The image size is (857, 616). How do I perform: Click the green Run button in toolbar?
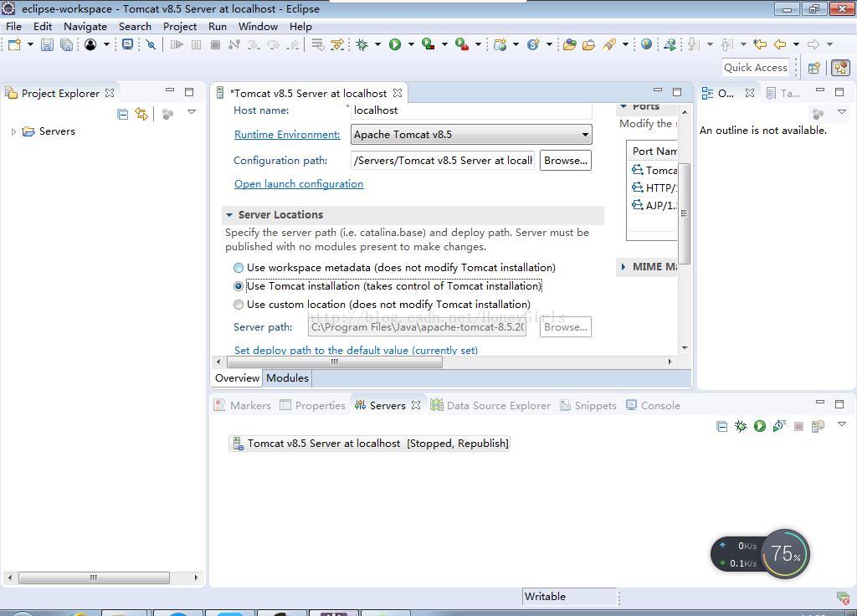pos(395,45)
